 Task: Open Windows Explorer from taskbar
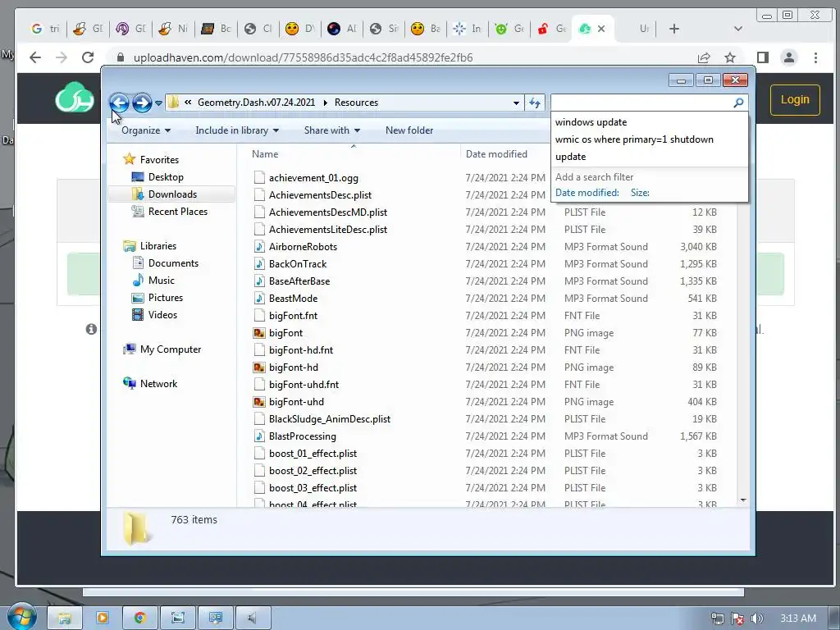click(65, 619)
